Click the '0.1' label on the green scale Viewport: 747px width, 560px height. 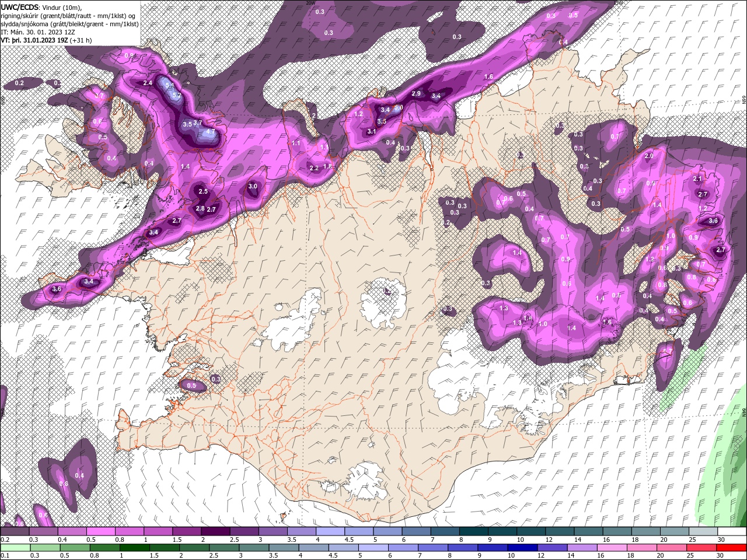click(5, 556)
